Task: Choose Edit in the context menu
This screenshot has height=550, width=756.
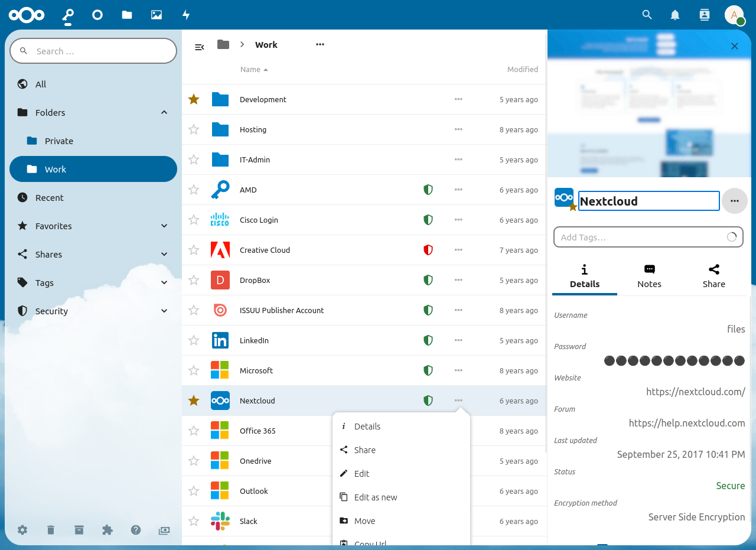Action: (402, 474)
